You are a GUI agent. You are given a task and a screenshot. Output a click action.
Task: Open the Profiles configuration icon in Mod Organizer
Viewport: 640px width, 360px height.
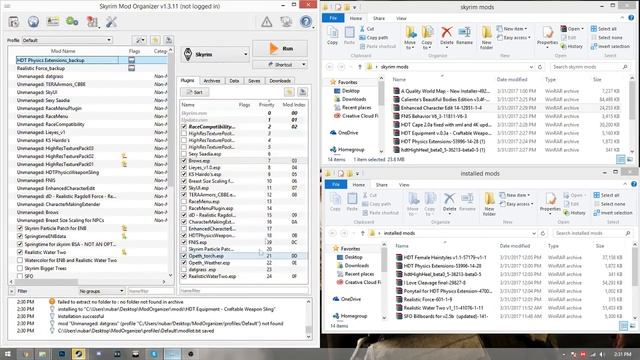pos(53,22)
